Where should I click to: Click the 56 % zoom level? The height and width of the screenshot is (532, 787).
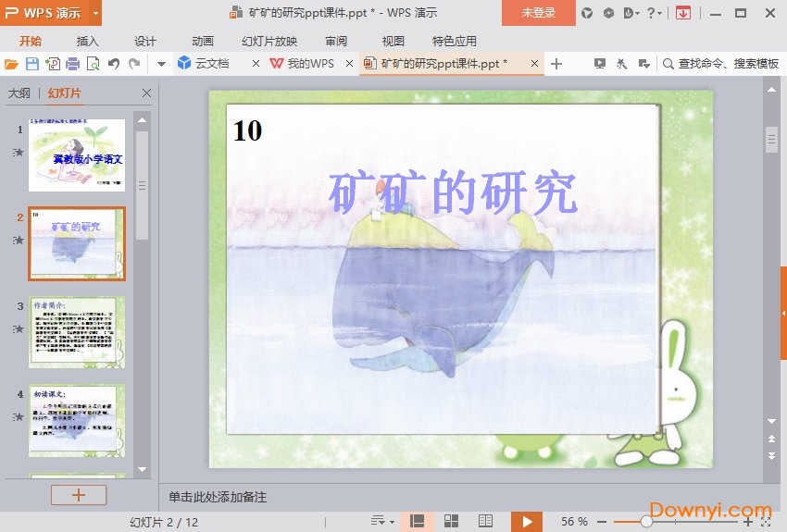pos(574,522)
